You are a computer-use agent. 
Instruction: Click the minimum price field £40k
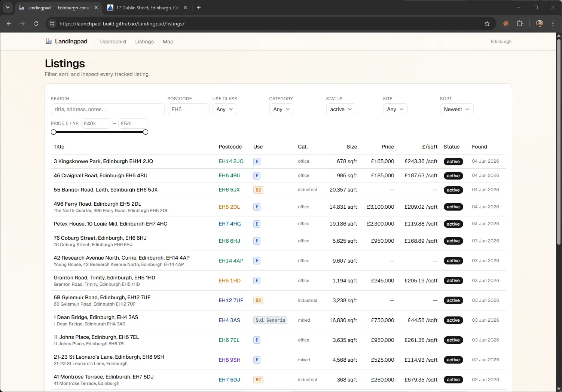click(96, 123)
